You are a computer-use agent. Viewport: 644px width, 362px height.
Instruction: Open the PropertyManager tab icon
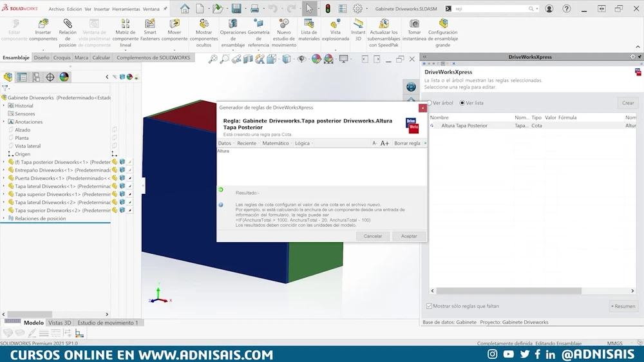click(x=22, y=77)
